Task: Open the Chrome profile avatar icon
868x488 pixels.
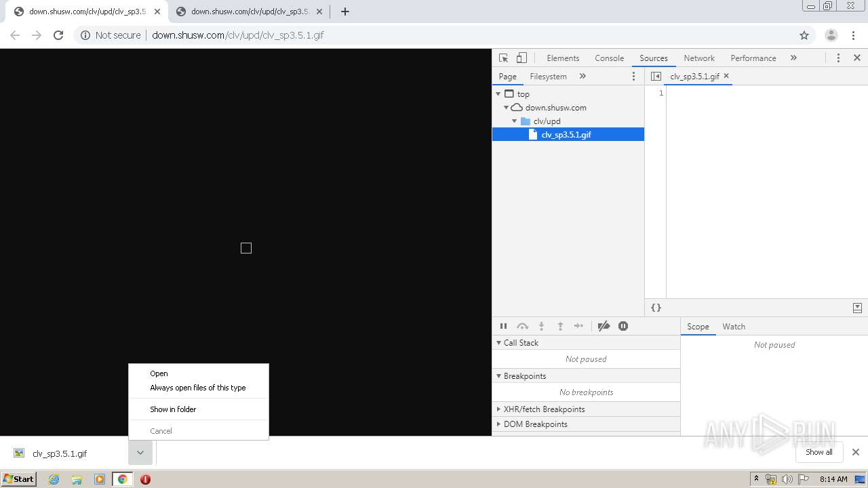Action: click(x=831, y=35)
